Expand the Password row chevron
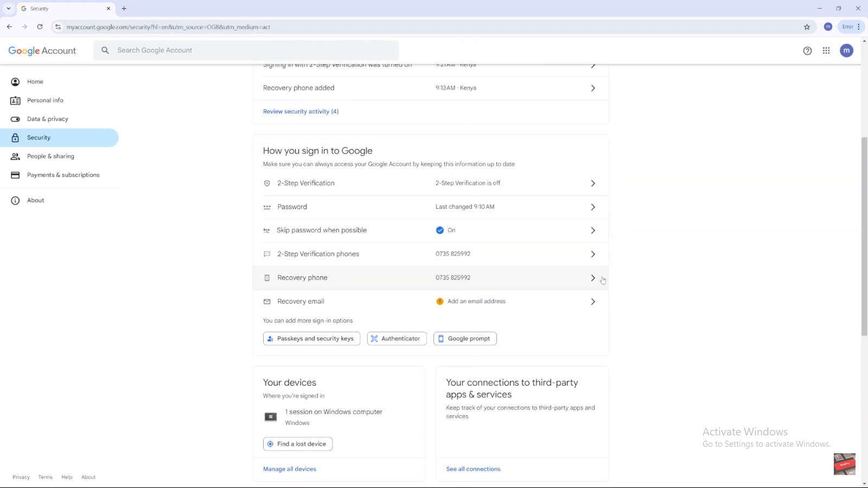The width and height of the screenshot is (868, 488). click(x=593, y=207)
